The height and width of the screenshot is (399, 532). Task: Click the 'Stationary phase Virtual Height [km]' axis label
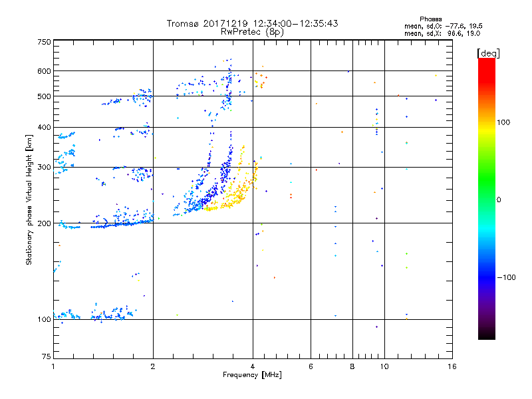click(x=29, y=200)
